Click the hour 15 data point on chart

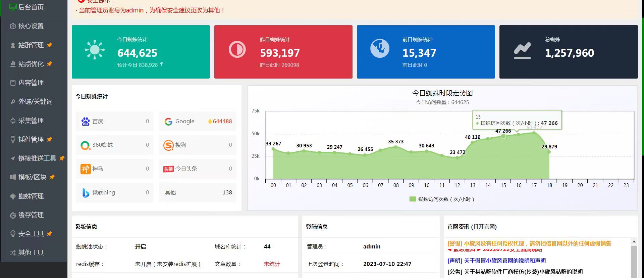[x=503, y=136]
